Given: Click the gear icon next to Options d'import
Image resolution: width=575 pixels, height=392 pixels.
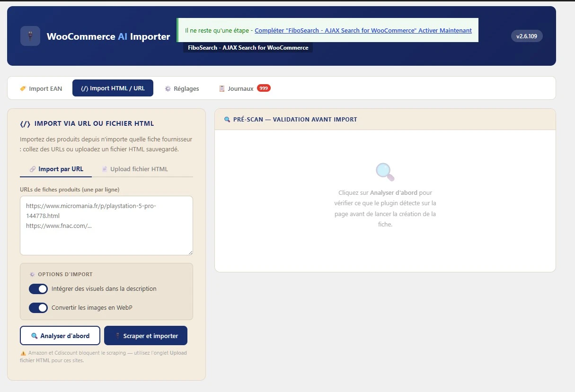Looking at the screenshot, I should pyautogui.click(x=32, y=274).
